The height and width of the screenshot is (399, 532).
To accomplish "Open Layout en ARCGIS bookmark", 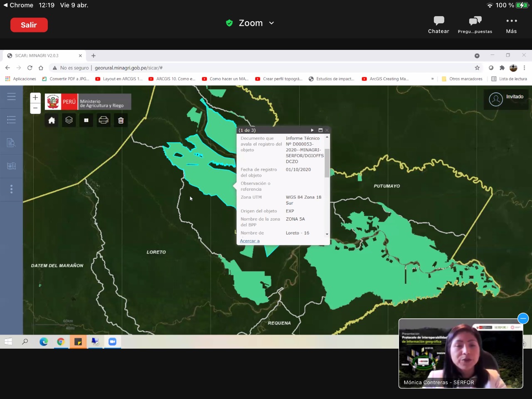I will pos(119,79).
